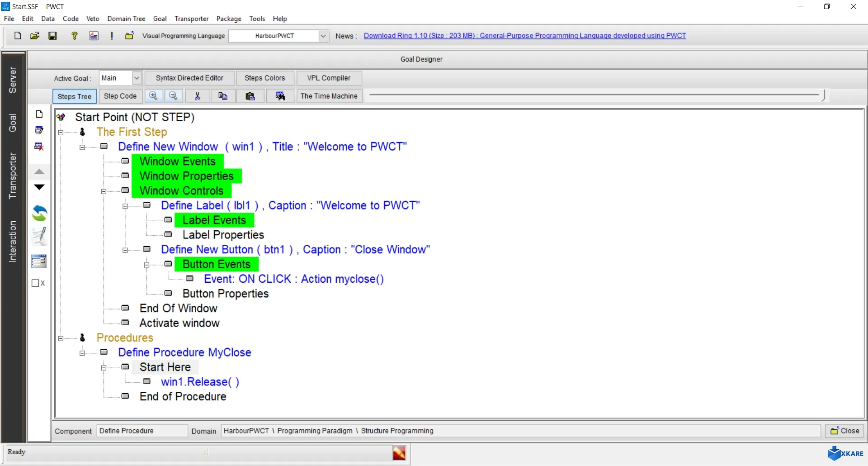The width and height of the screenshot is (868, 466).
Task: Toggle the checkbox labeled X
Action: point(35,283)
